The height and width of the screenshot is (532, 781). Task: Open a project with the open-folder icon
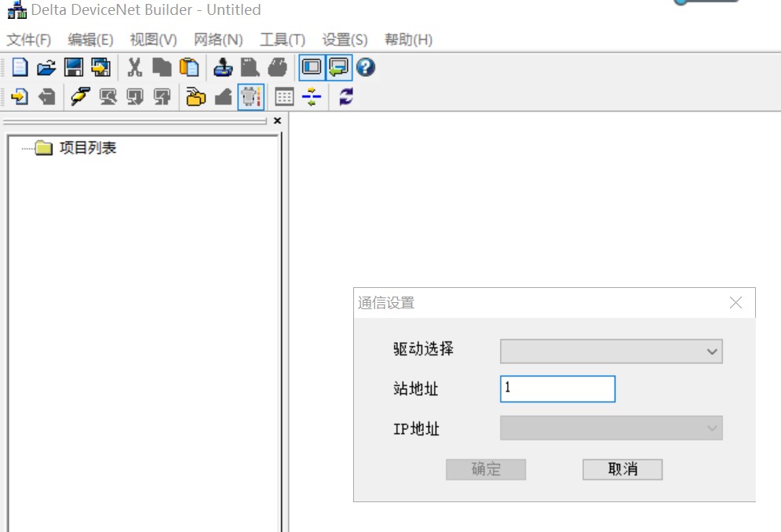coord(46,68)
